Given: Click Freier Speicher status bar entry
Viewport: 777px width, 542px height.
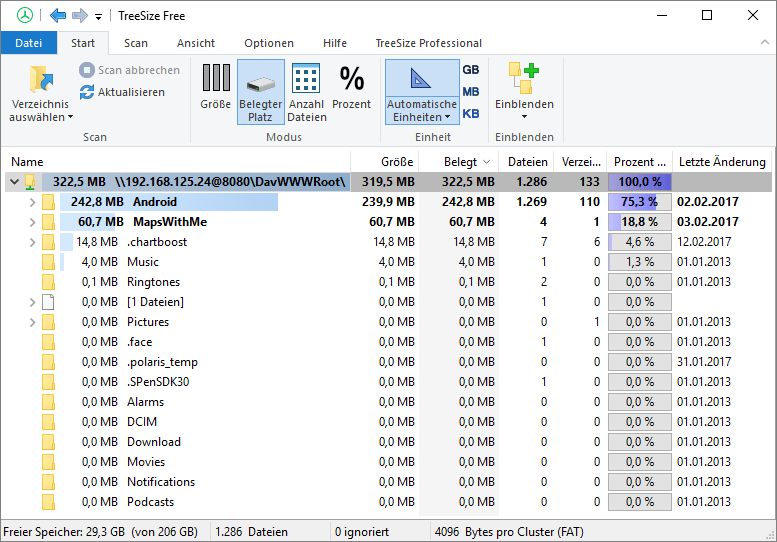Looking at the screenshot, I should [x=101, y=532].
